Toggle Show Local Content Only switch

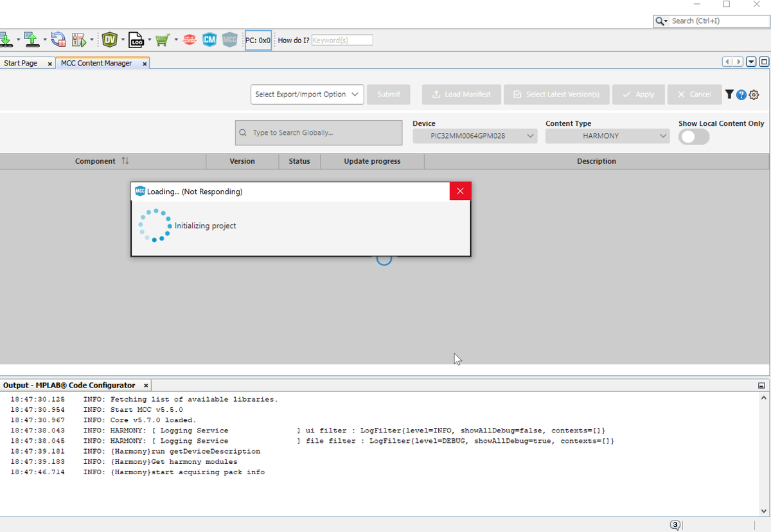(694, 137)
